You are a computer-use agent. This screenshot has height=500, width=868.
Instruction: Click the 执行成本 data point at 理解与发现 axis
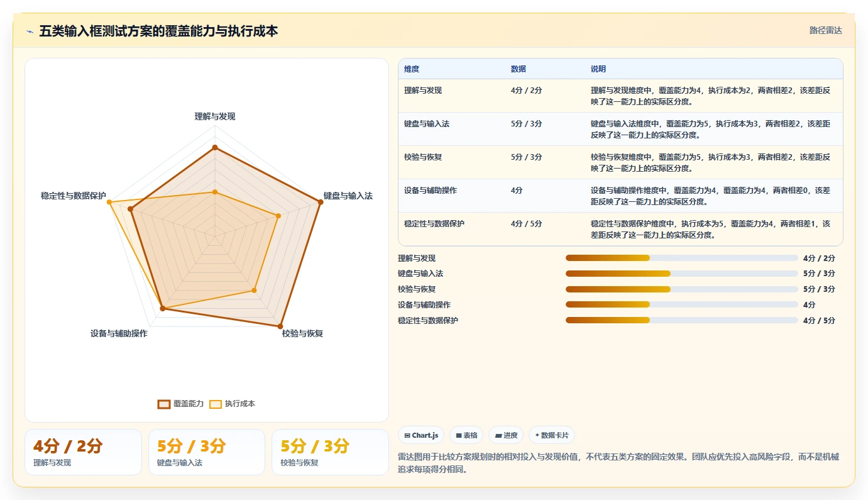pos(215,192)
